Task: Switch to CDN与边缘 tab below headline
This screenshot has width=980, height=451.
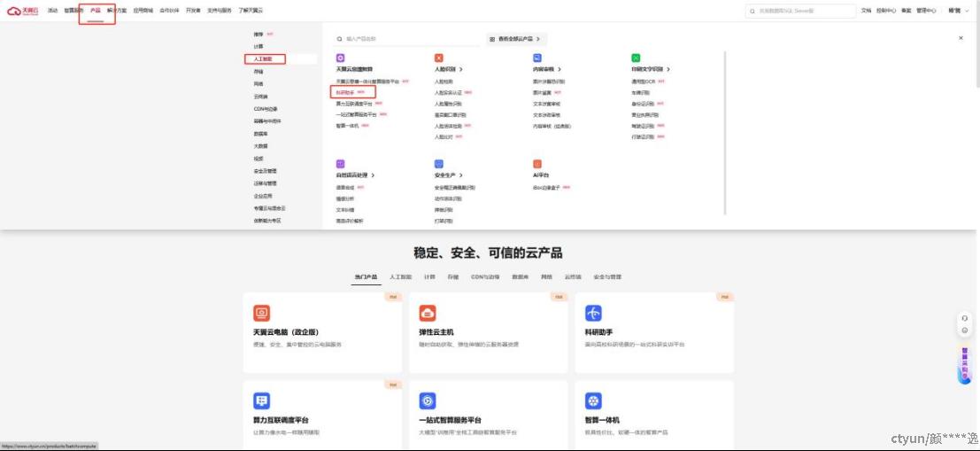Action: [485, 276]
